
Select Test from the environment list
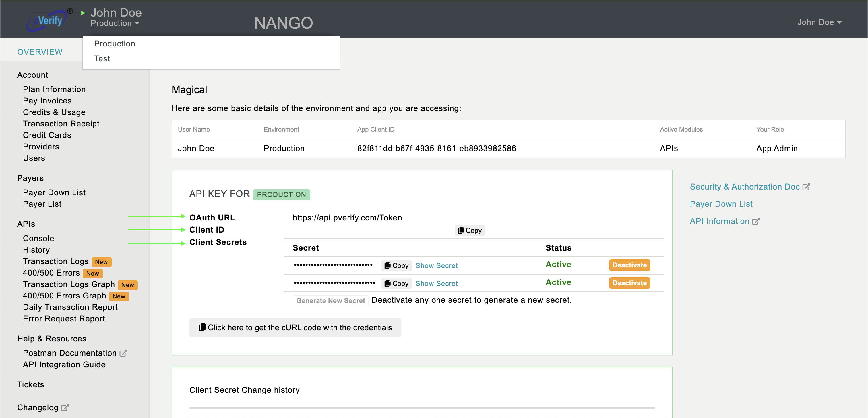(102, 58)
